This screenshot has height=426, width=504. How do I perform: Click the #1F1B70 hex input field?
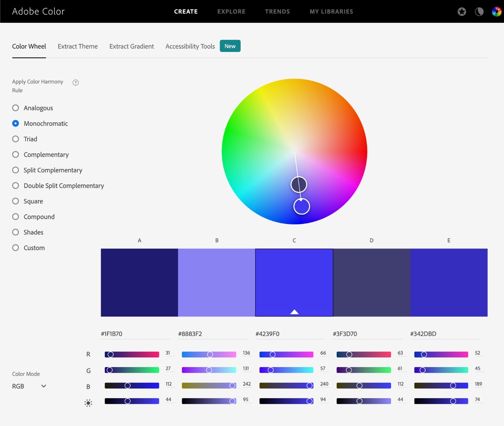(135, 334)
